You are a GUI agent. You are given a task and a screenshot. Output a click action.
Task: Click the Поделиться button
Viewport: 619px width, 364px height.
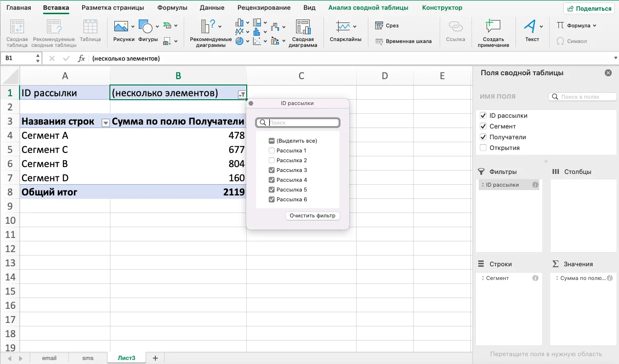click(589, 8)
